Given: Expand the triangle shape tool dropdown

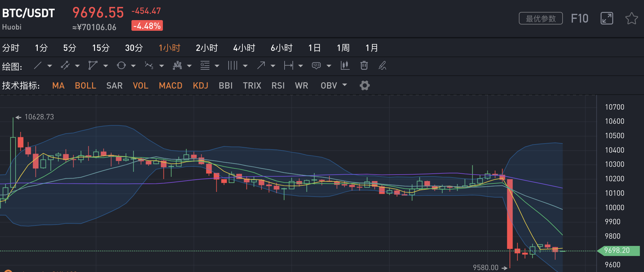Looking at the screenshot, I should pos(106,66).
